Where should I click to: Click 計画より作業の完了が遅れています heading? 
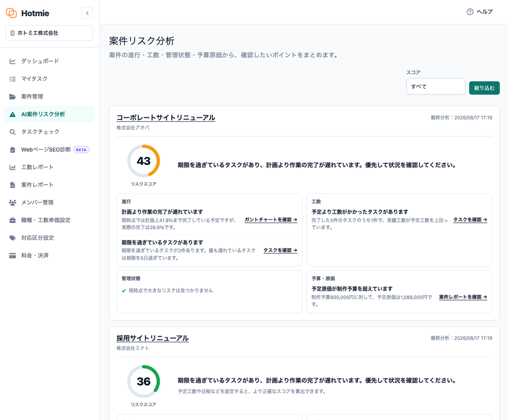[162, 212]
